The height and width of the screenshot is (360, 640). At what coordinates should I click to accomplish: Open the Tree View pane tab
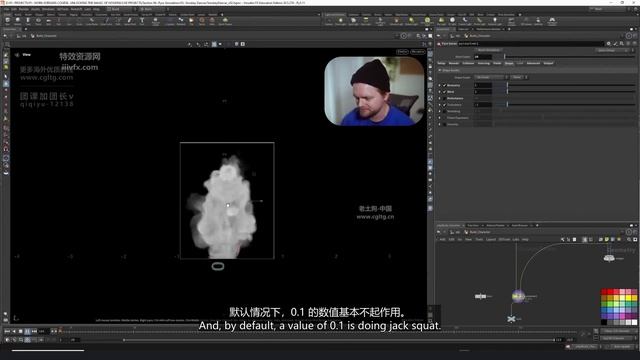(473, 226)
